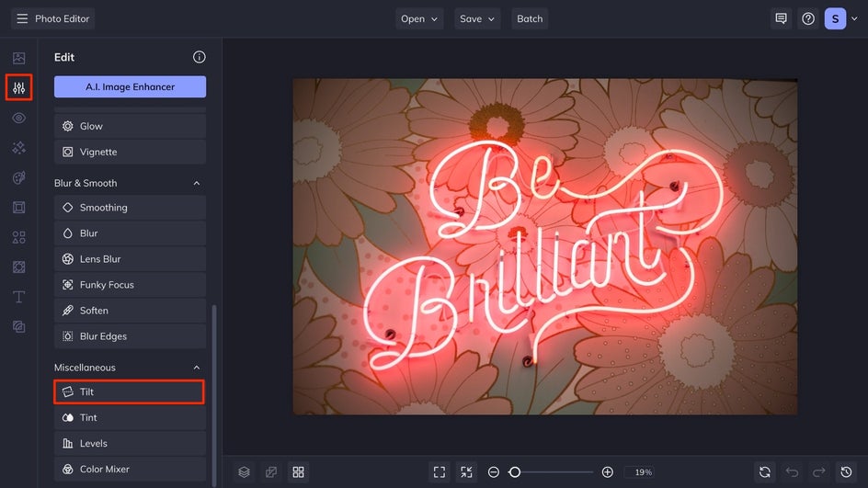
Task: Select the Funky Focus tool
Action: pos(130,284)
